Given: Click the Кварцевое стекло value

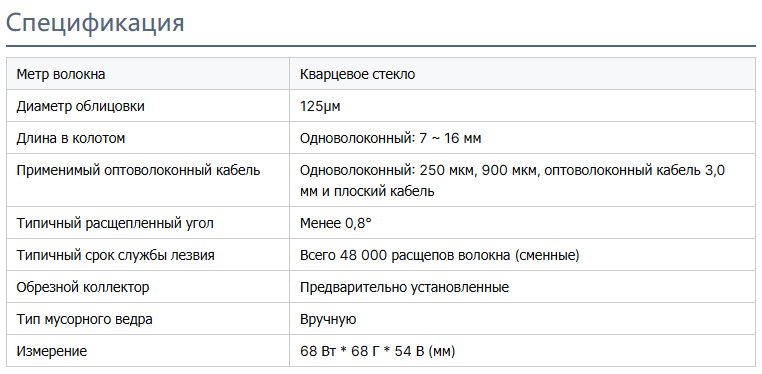Looking at the screenshot, I should [358, 74].
